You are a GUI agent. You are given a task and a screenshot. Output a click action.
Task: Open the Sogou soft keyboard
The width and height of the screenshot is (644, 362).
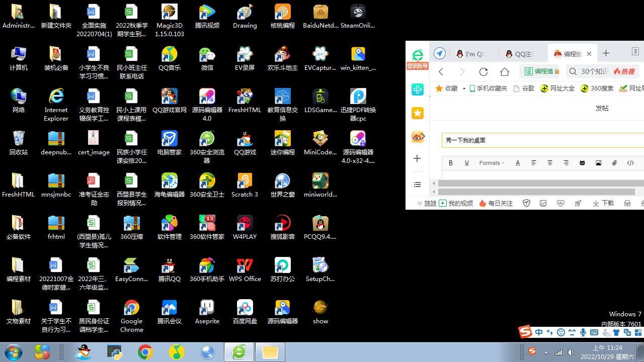tap(594, 332)
